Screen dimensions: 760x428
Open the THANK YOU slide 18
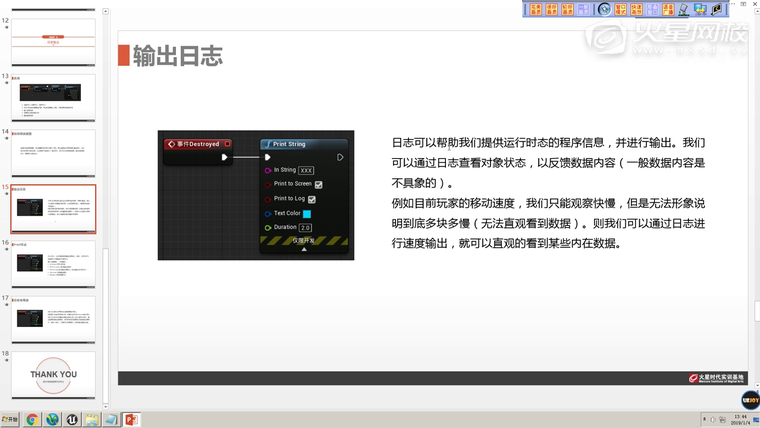pyautogui.click(x=54, y=375)
